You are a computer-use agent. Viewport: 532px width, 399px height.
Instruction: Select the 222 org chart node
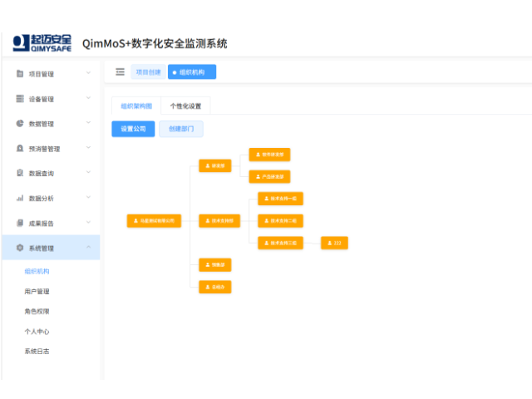tap(334, 243)
